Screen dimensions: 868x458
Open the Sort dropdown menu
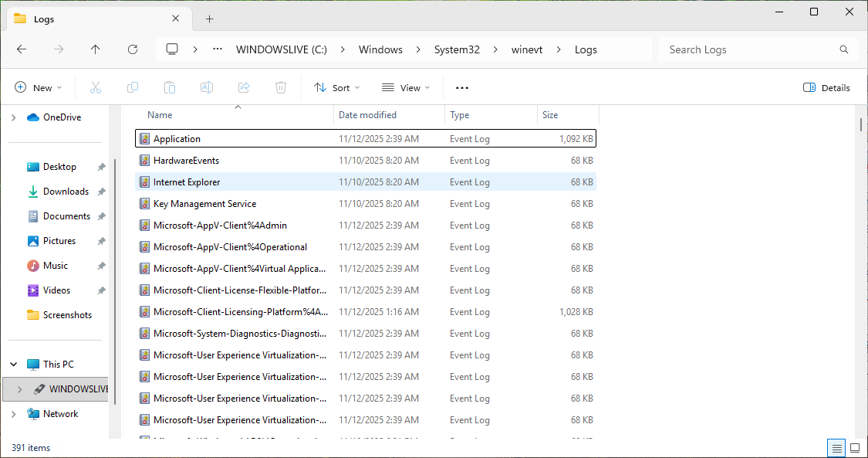click(337, 88)
